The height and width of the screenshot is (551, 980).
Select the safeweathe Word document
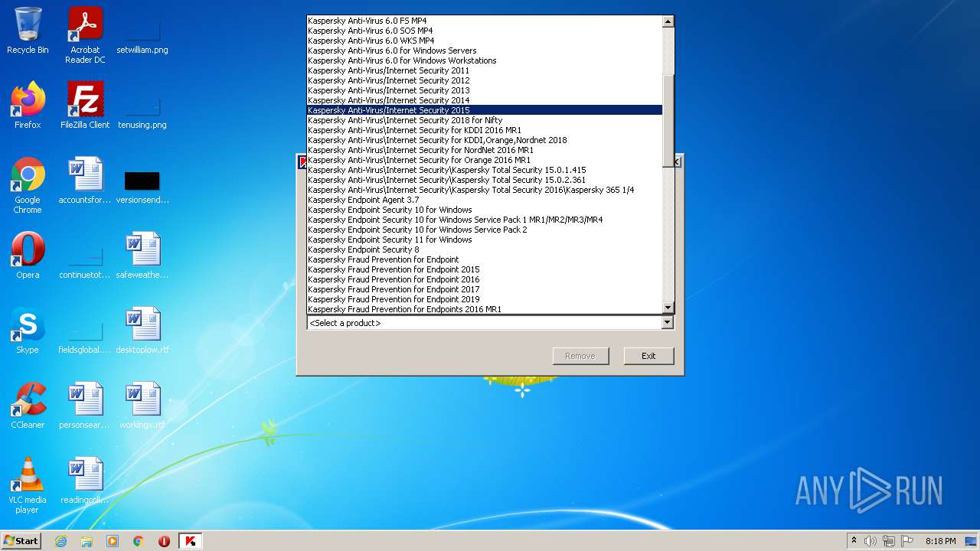pyautogui.click(x=142, y=256)
